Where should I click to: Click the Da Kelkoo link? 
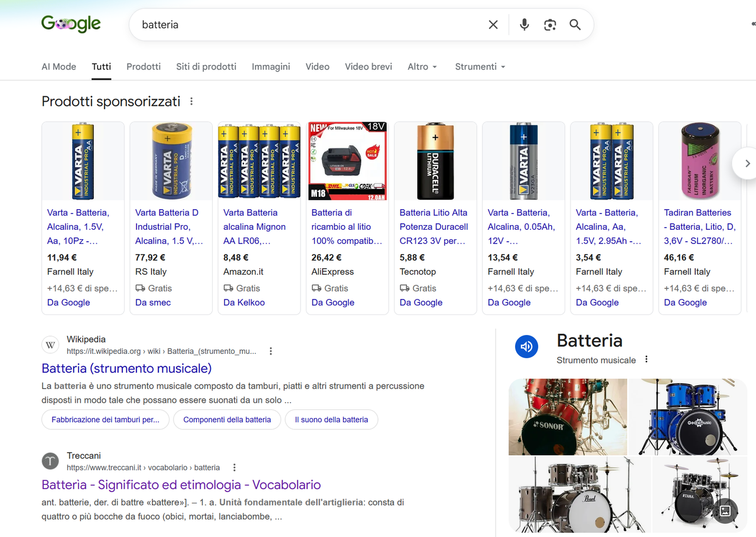(x=244, y=302)
